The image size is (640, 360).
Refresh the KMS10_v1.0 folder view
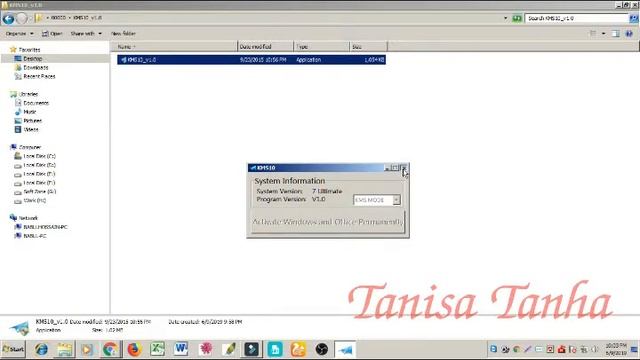tap(517, 18)
